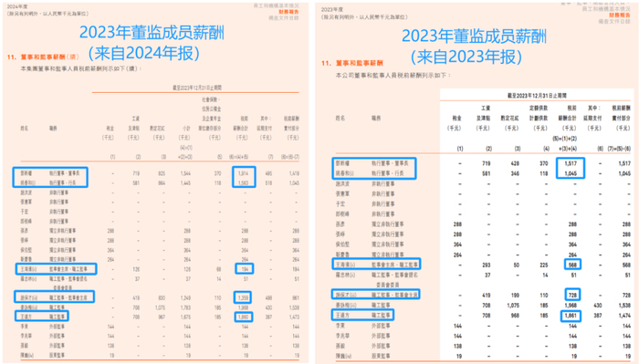Click highlighted total 1,914 in left table
The height and width of the screenshot is (364, 639).
point(244,173)
